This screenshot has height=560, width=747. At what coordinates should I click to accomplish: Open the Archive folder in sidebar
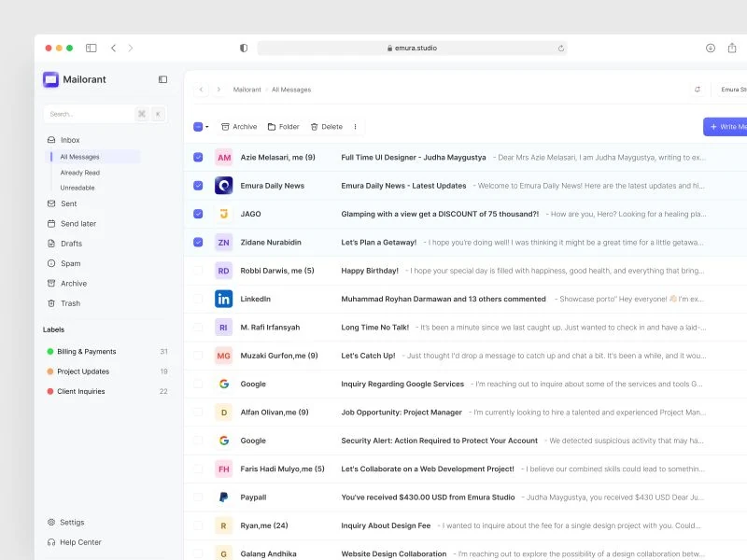(67, 284)
